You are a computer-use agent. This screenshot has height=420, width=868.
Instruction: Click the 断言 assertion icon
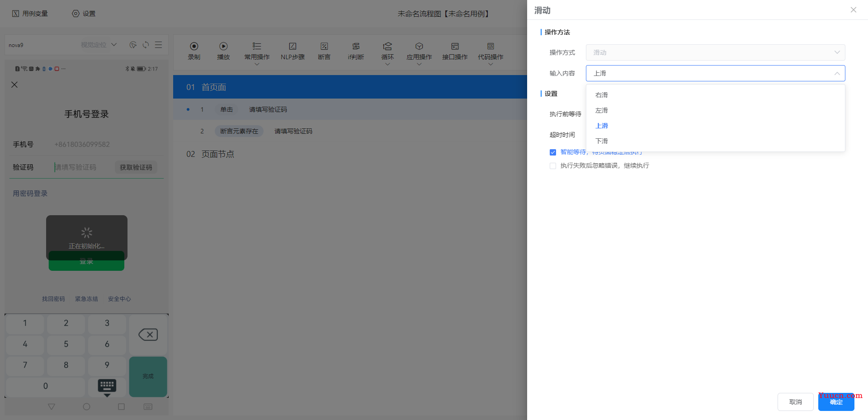point(324,46)
